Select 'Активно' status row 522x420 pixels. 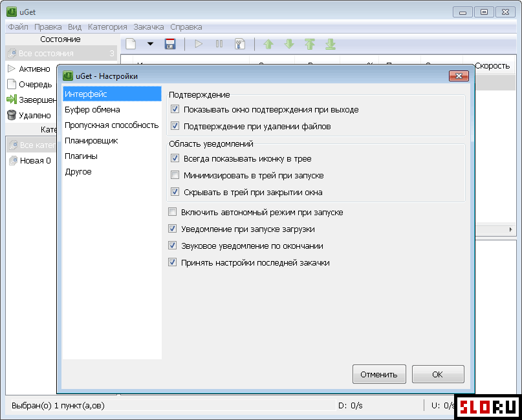pyautogui.click(x=32, y=69)
